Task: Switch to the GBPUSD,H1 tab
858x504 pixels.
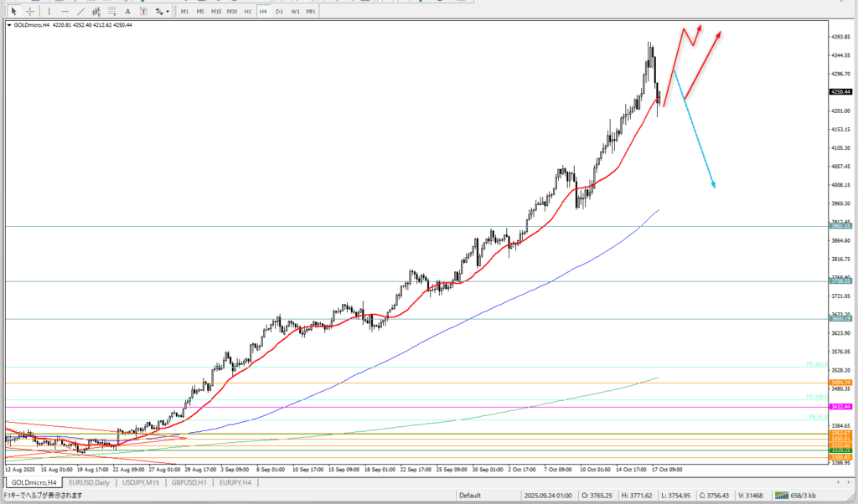Action: click(x=189, y=483)
